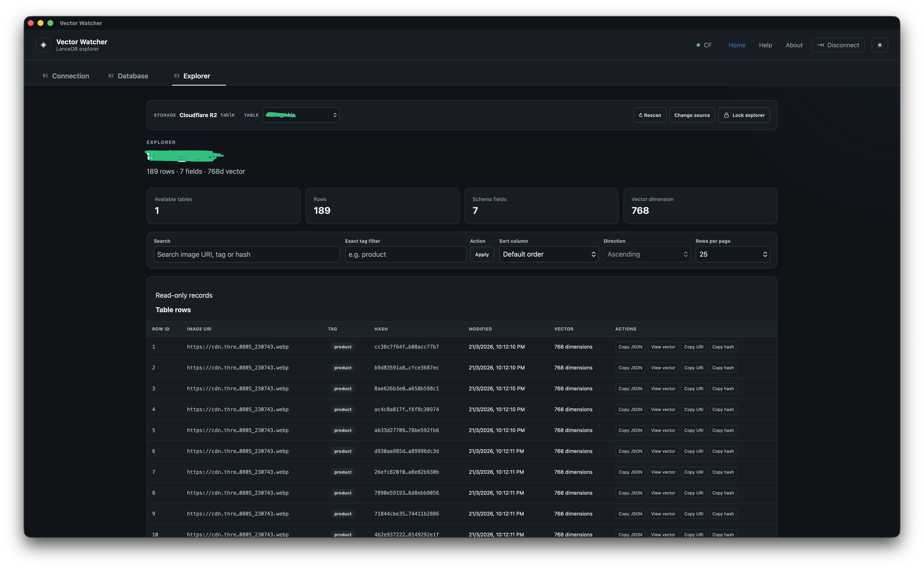The height and width of the screenshot is (569, 924).
Task: Click the Schema fields 7 card
Action: pos(541,206)
